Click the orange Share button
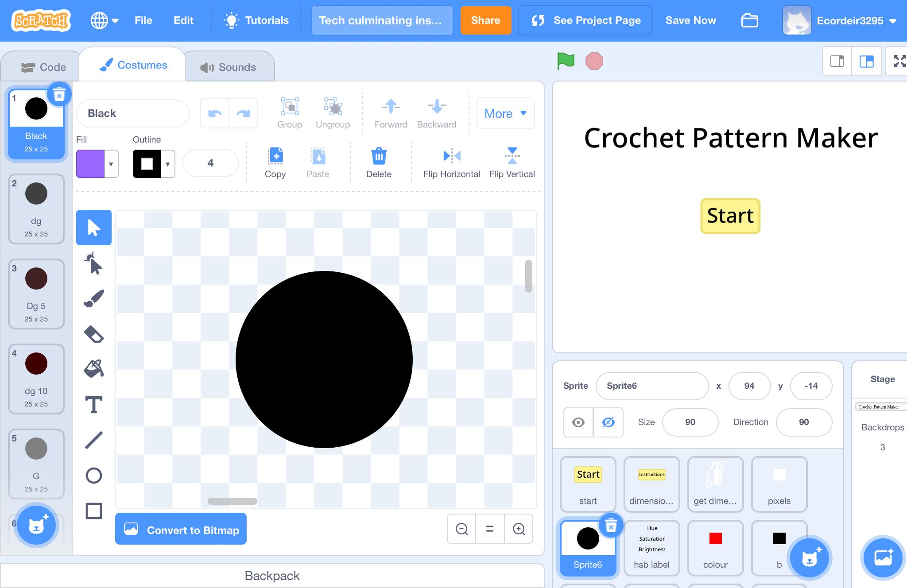Screen dimensions: 907x588 (485, 20)
